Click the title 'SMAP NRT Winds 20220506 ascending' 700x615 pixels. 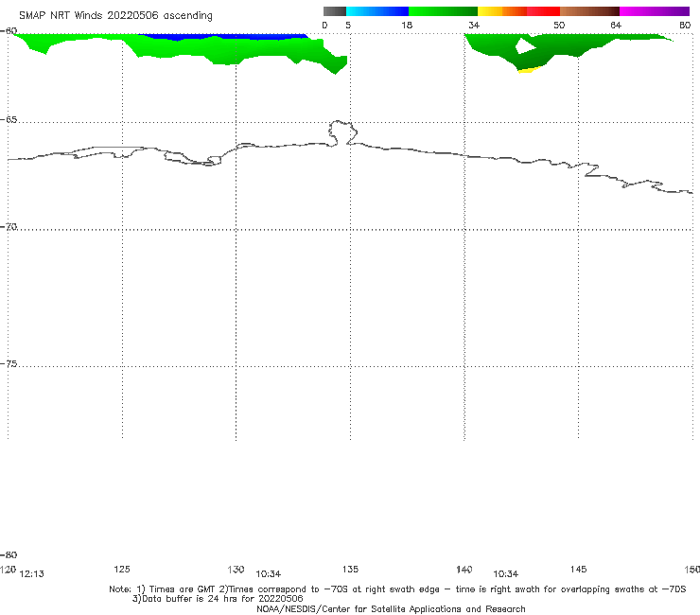pyautogui.click(x=115, y=15)
